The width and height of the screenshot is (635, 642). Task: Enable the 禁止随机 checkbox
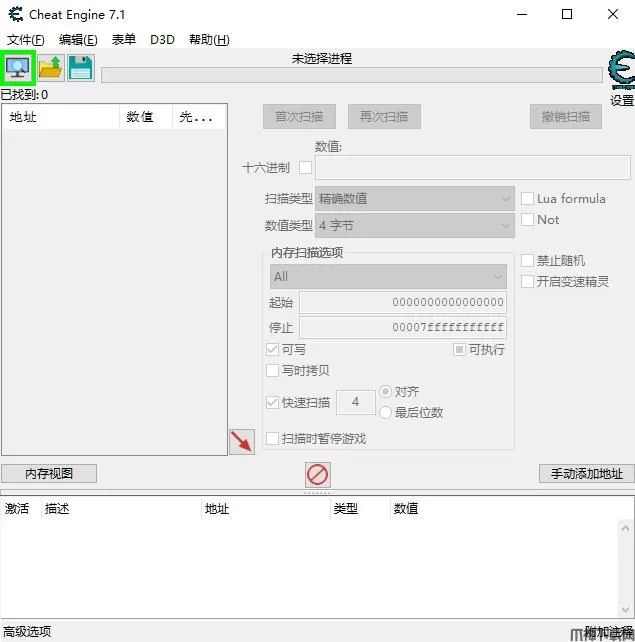click(x=527, y=260)
